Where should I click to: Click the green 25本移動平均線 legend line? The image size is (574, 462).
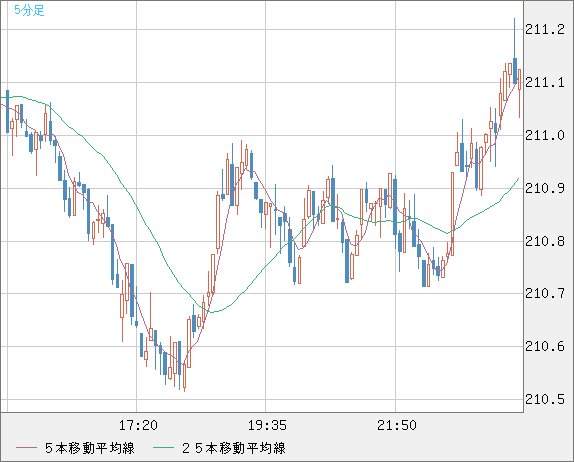pyautogui.click(x=163, y=448)
